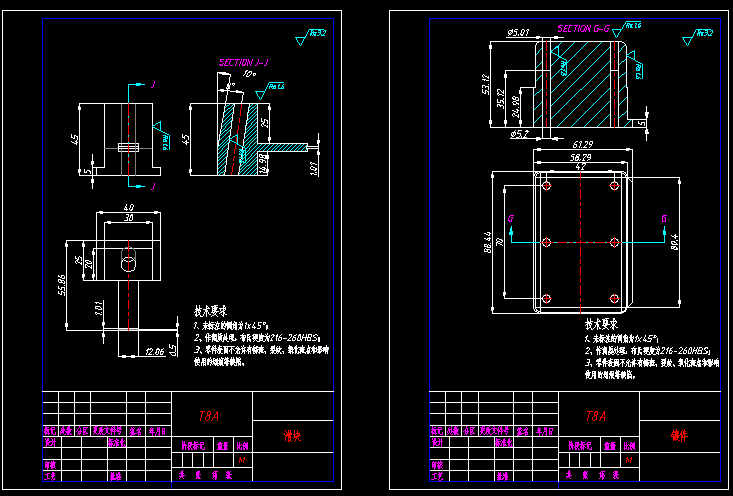Image resolution: width=733 pixels, height=496 pixels.
Task: Pick the 56.29 width dimension
Action: tap(580, 158)
